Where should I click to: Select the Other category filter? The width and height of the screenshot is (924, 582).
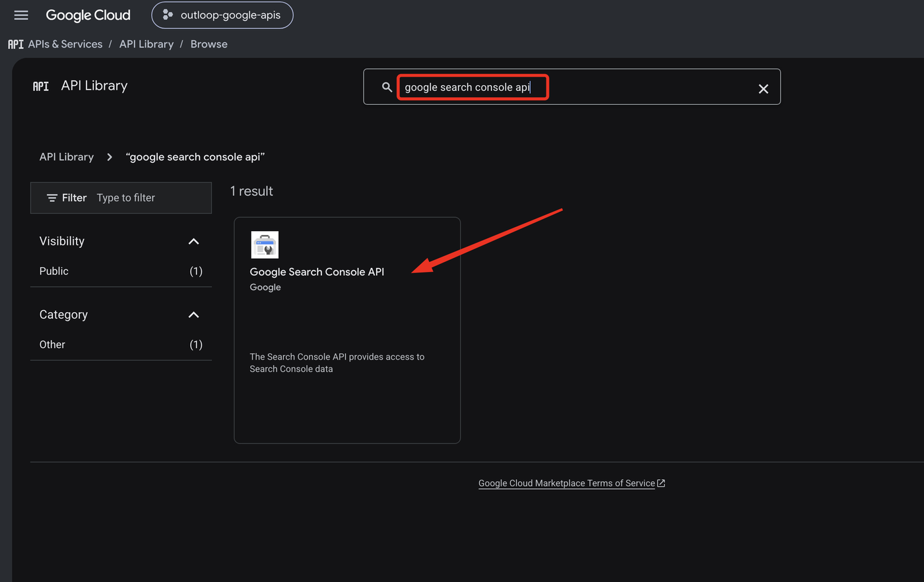pos(121,344)
